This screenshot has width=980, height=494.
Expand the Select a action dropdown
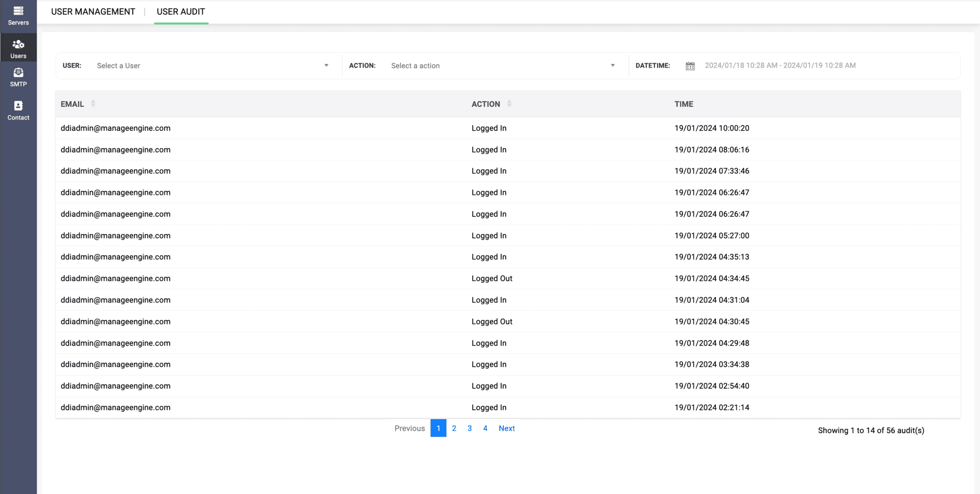click(x=502, y=66)
